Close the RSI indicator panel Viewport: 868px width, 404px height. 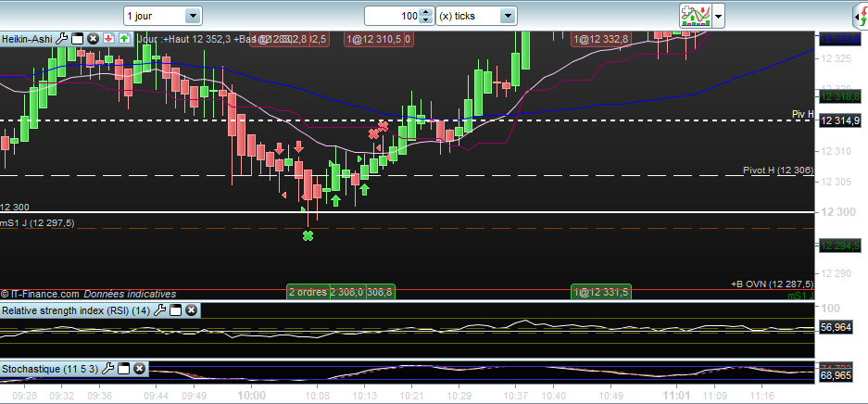click(x=191, y=310)
